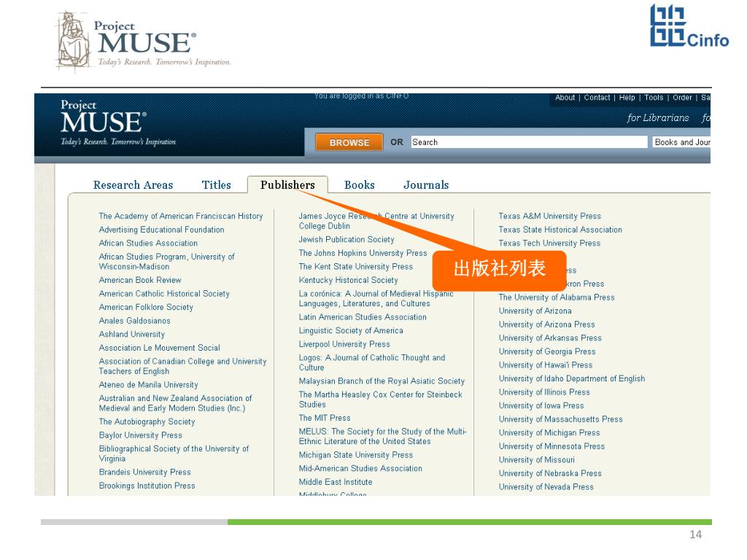Open University of Nebraska Press link
This screenshot has height=560, width=747.
point(550,474)
